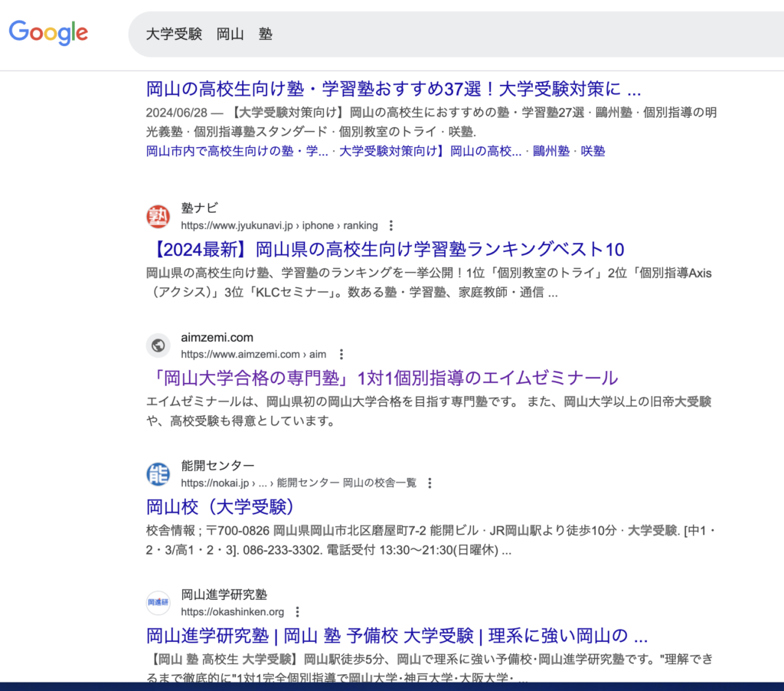Open the 鷗州塾 sitelink
This screenshot has width=784, height=691.
(x=551, y=151)
